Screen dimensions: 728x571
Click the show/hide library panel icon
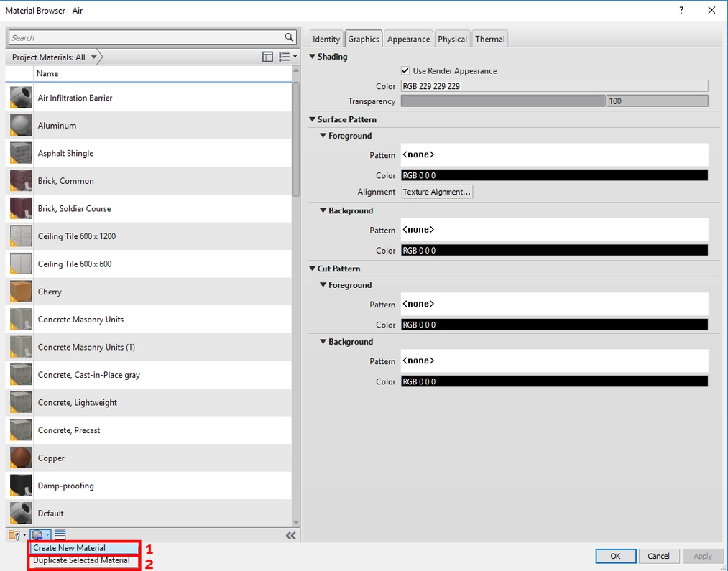pyautogui.click(x=267, y=57)
